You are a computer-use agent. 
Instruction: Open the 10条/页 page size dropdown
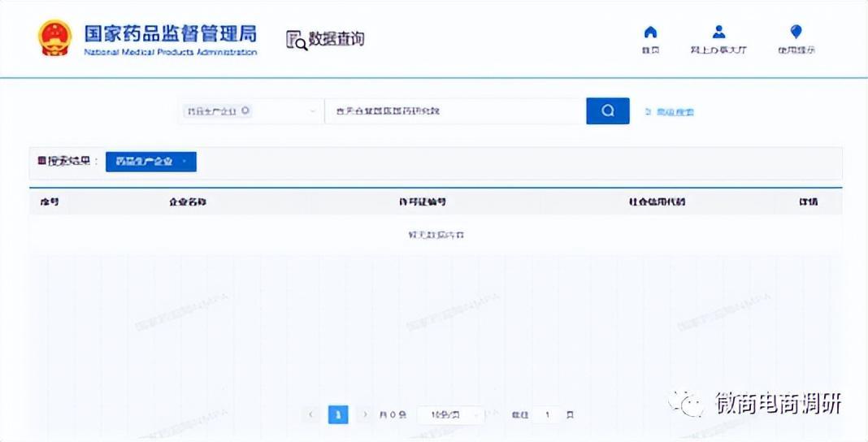[449, 415]
